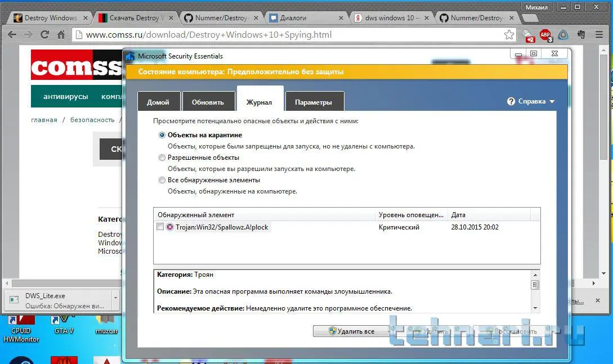Image resolution: width=613 pixels, height=364 pixels.
Task: Click the Chrome forward arrow
Action: point(28,35)
